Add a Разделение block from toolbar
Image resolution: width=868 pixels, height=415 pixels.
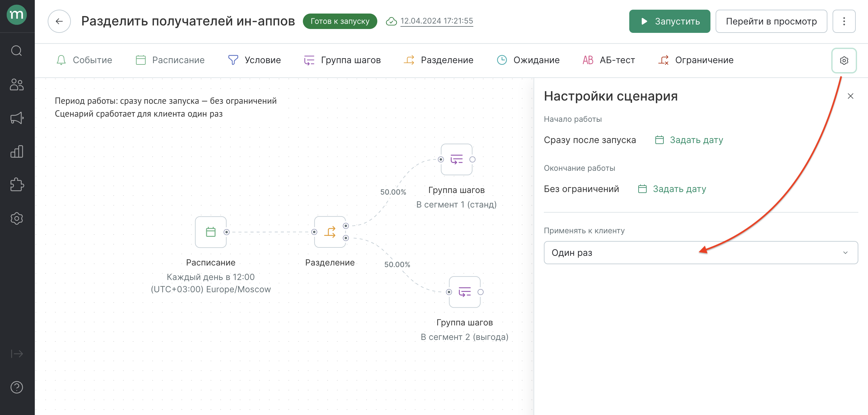439,60
